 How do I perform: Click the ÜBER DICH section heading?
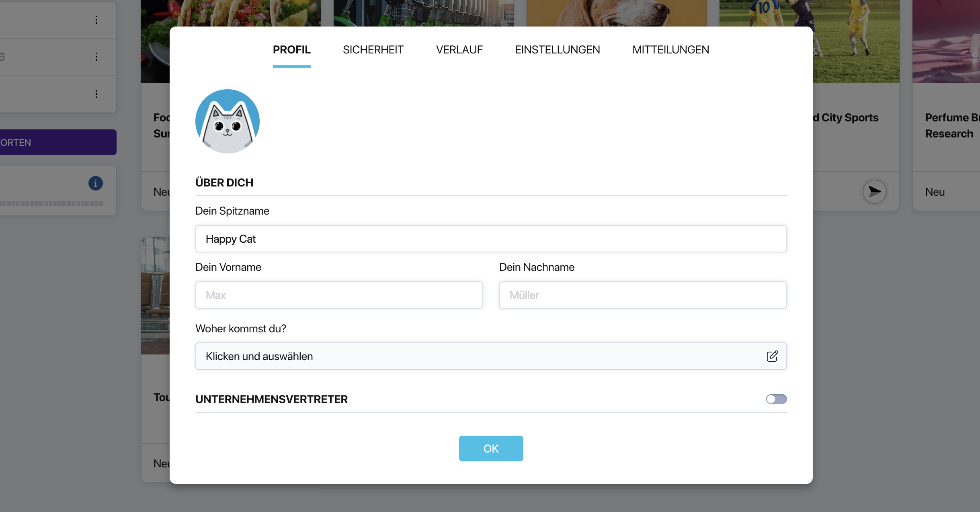pyautogui.click(x=224, y=183)
